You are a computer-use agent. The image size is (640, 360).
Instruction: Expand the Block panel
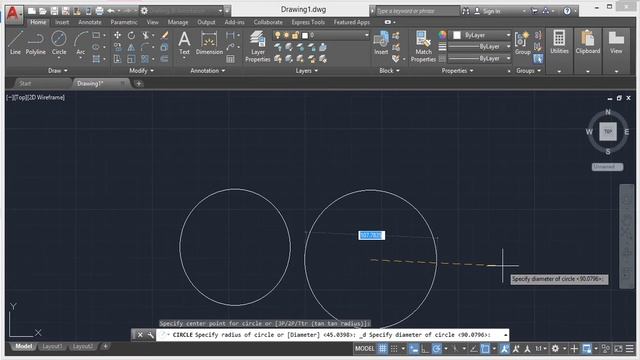(x=389, y=71)
